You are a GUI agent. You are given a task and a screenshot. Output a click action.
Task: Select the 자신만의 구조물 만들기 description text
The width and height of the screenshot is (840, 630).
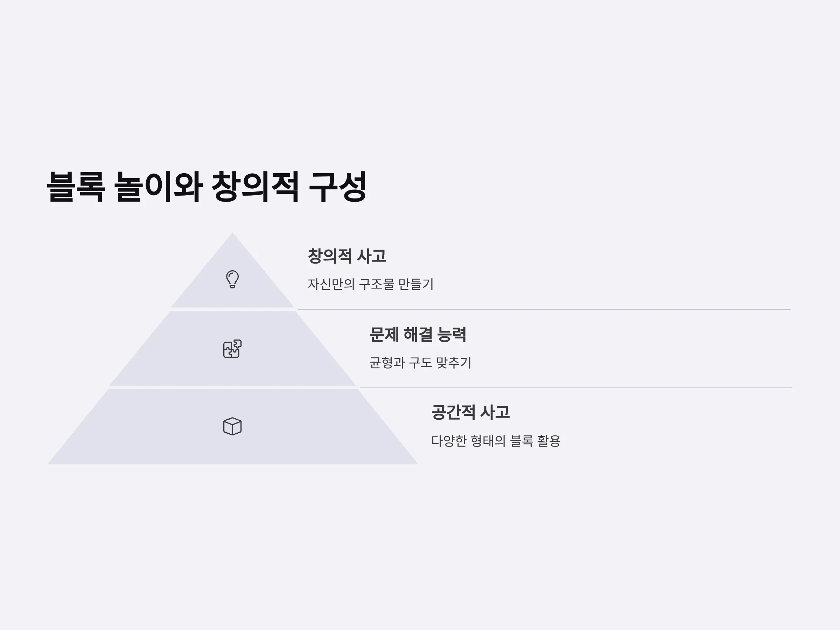coord(370,284)
